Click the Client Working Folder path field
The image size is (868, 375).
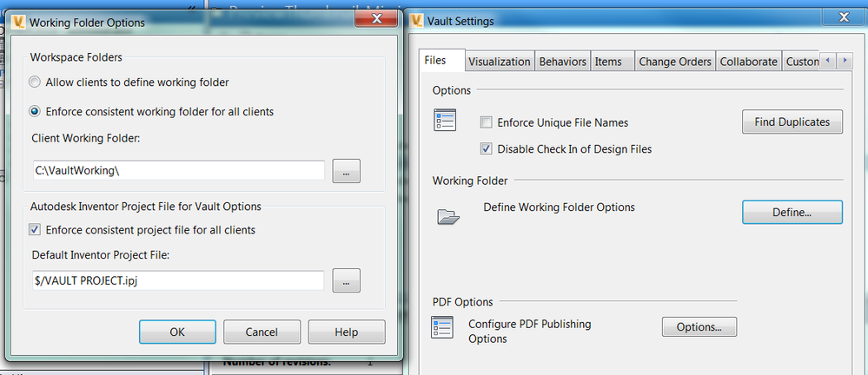point(178,171)
